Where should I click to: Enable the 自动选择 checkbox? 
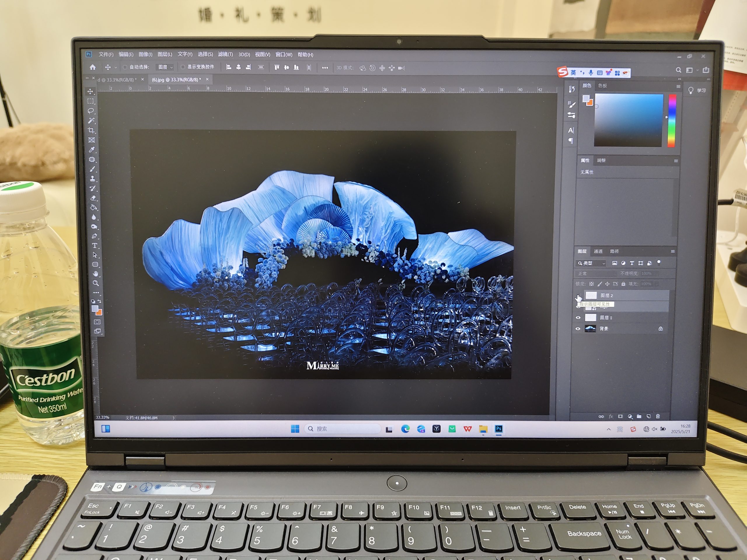(125, 67)
